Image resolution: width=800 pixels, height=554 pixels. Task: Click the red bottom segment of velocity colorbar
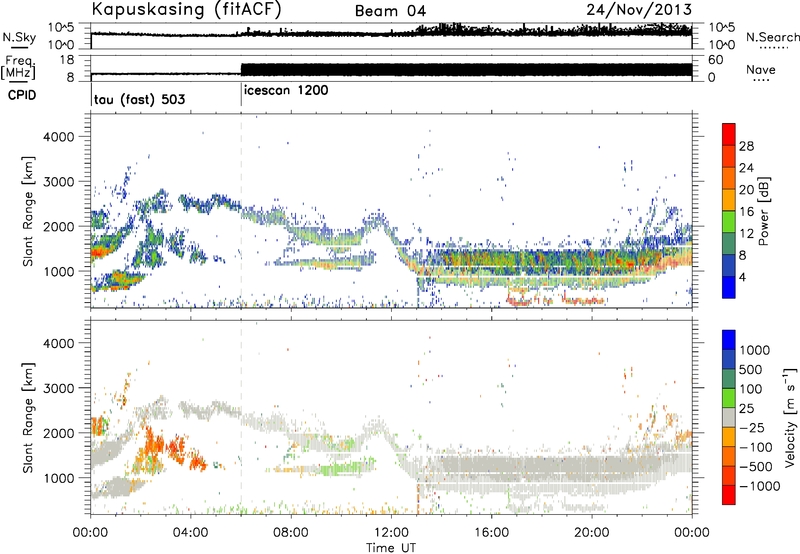pos(729,495)
